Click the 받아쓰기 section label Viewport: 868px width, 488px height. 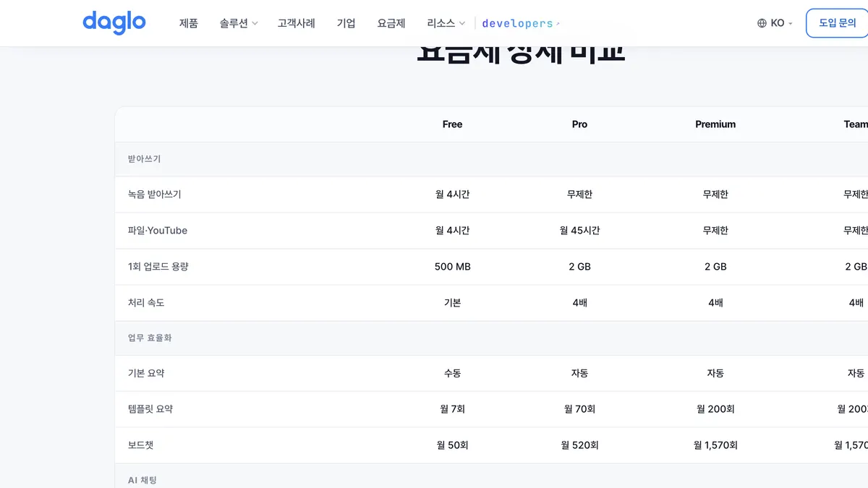(144, 159)
